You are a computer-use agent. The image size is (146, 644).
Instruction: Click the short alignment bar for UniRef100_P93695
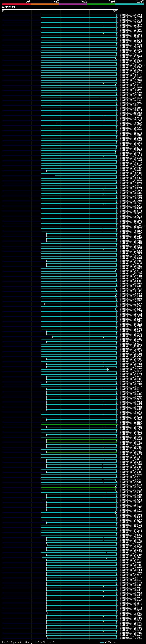tap(75, 369)
